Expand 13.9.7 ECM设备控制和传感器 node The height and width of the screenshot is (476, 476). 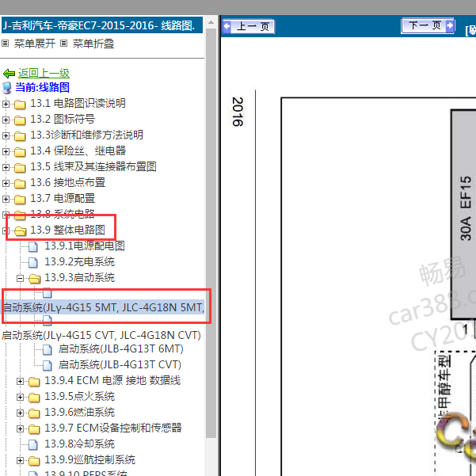pyautogui.click(x=20, y=428)
